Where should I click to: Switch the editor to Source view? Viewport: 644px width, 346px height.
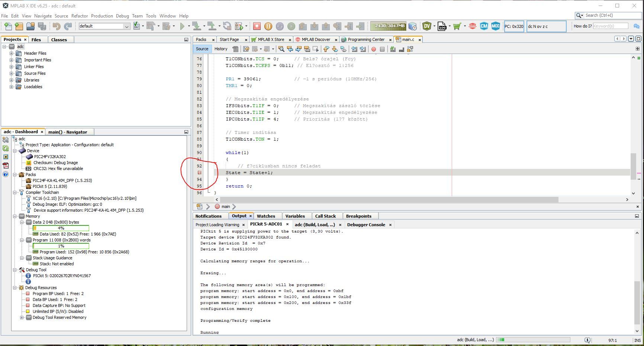pos(202,49)
